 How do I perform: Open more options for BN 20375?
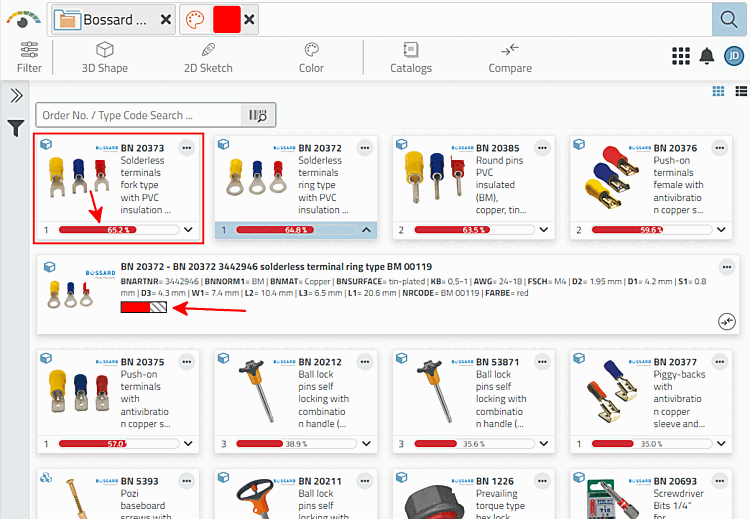(x=187, y=362)
